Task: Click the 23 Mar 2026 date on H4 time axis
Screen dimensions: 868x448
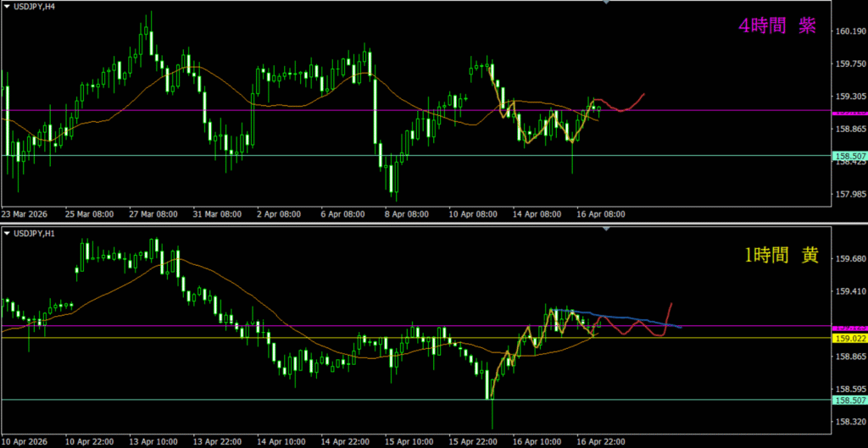Action: coord(25,214)
